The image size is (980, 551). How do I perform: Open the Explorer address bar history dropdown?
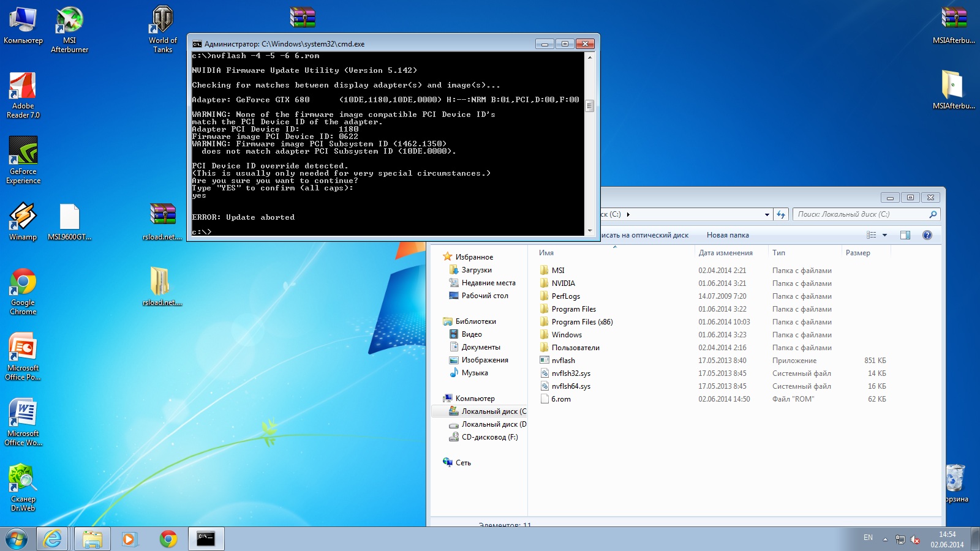(x=767, y=214)
